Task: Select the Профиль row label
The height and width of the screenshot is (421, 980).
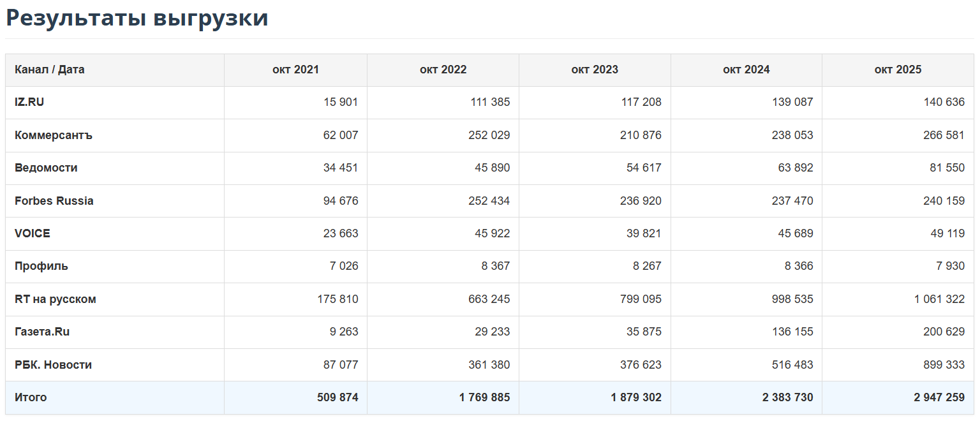Action: coord(41,266)
